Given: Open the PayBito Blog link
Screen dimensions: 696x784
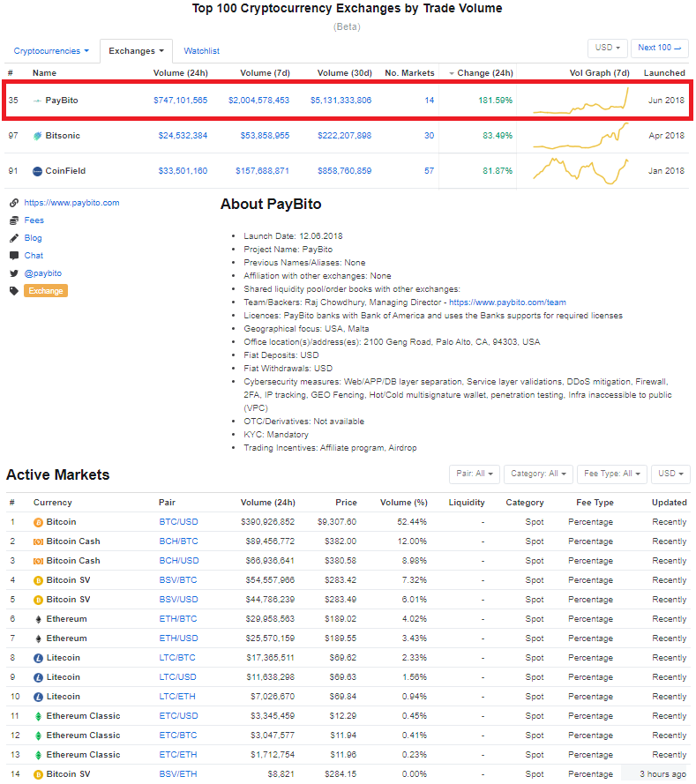Looking at the screenshot, I should pyautogui.click(x=33, y=238).
